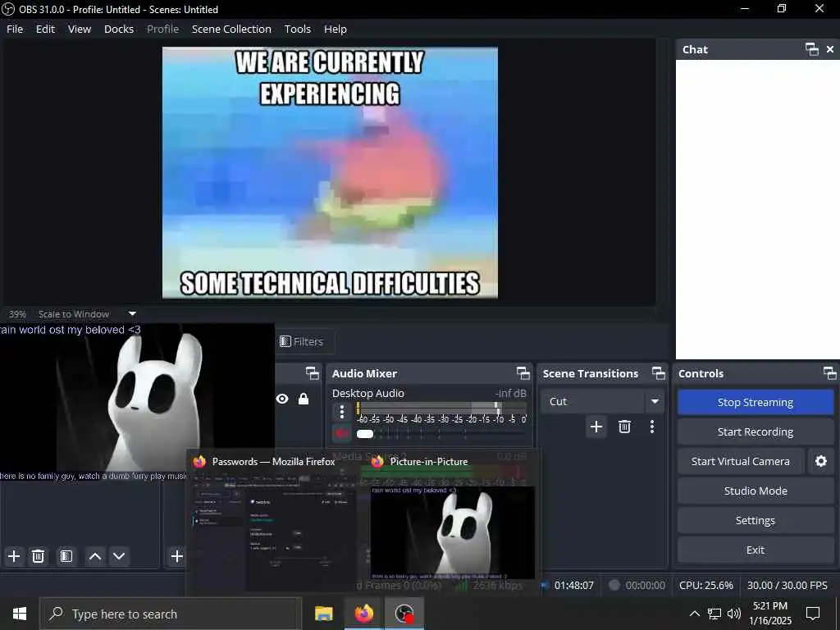Click OBS Studio taskbar icon
This screenshot has height=630, width=840.
coord(404,614)
